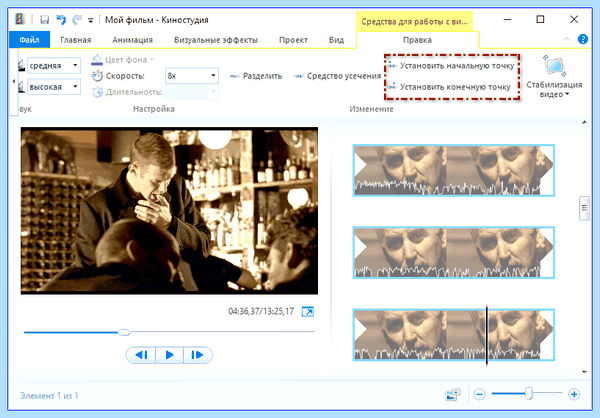Open the Quick Access Toolbar customize arrow
The height and width of the screenshot is (418, 600).
point(91,20)
